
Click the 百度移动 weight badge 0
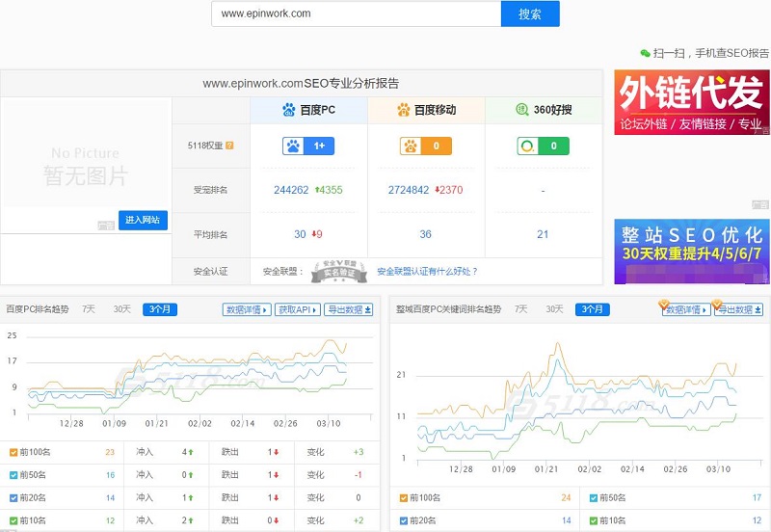[x=426, y=146]
